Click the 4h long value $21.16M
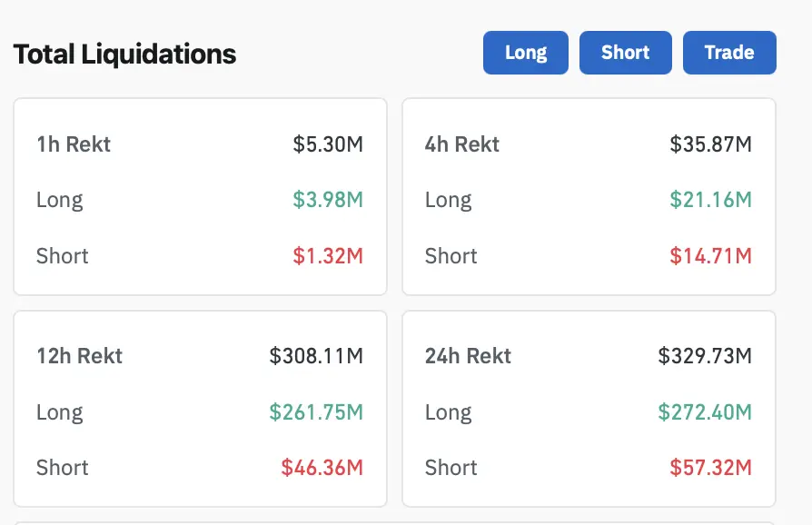Image resolution: width=812 pixels, height=525 pixels. pos(711,200)
